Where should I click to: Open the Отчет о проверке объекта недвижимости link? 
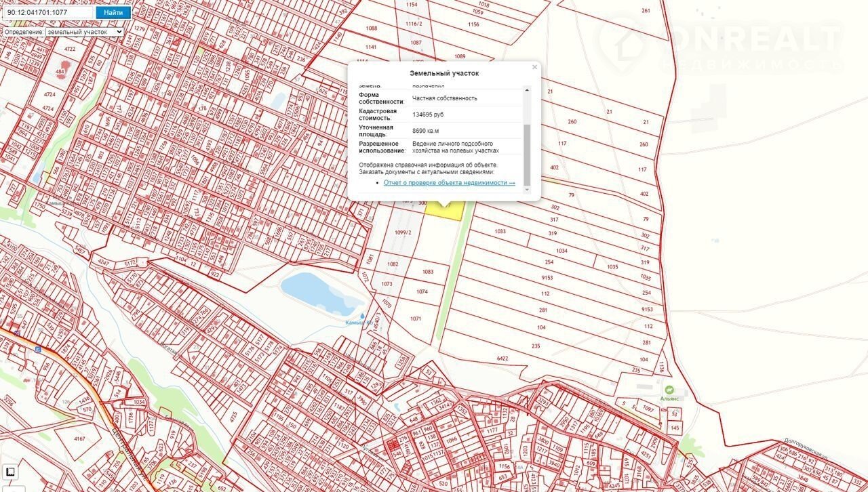(x=449, y=183)
